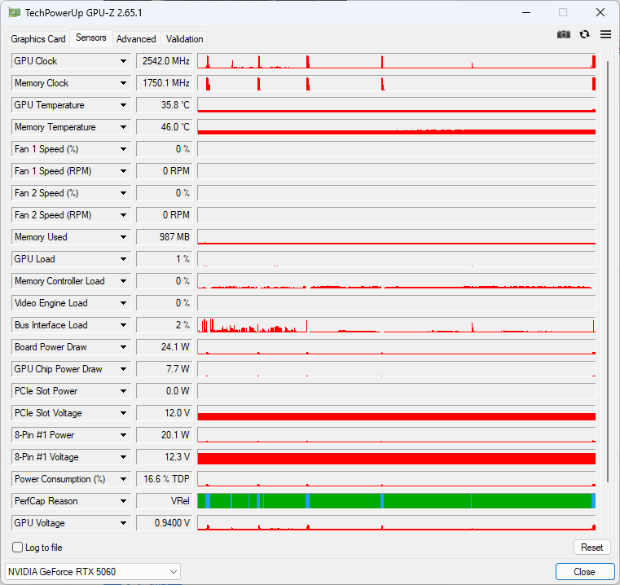Open the Video Engine Load dropdown
This screenshot has width=620, height=585.
click(x=123, y=303)
